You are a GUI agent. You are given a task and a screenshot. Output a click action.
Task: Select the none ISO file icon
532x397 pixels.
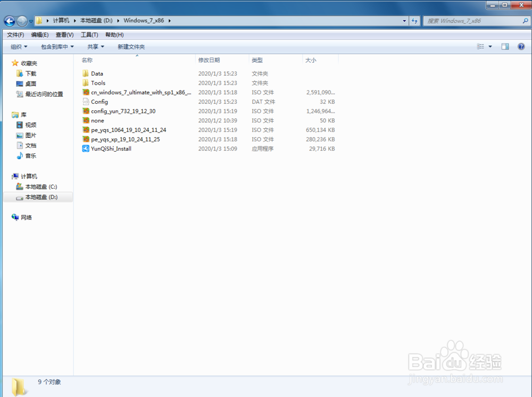tap(86, 120)
